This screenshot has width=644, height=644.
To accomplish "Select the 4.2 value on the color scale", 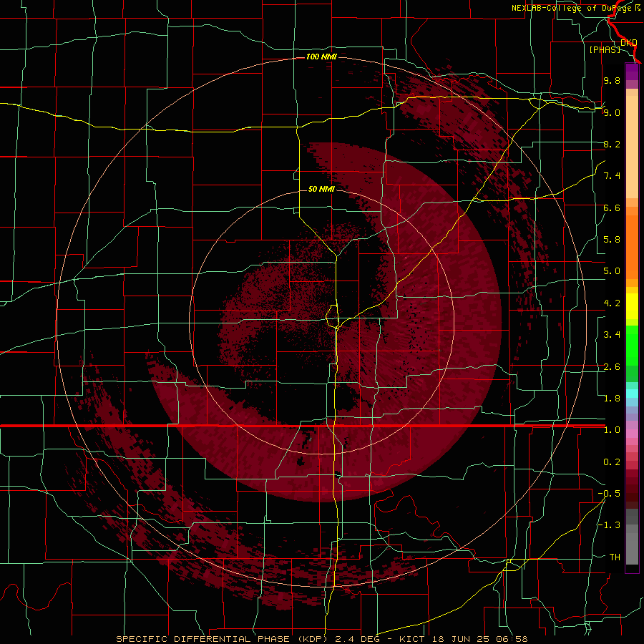I will (x=612, y=303).
